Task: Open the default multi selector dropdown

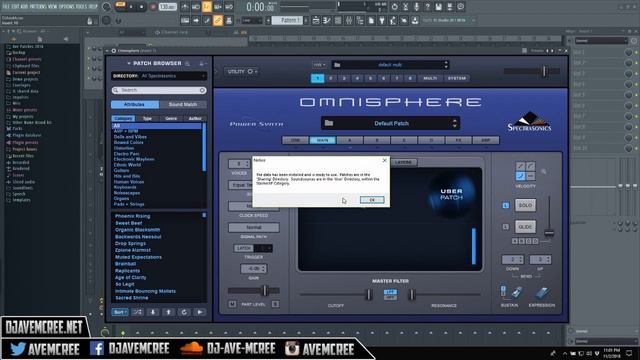Action: [391, 65]
